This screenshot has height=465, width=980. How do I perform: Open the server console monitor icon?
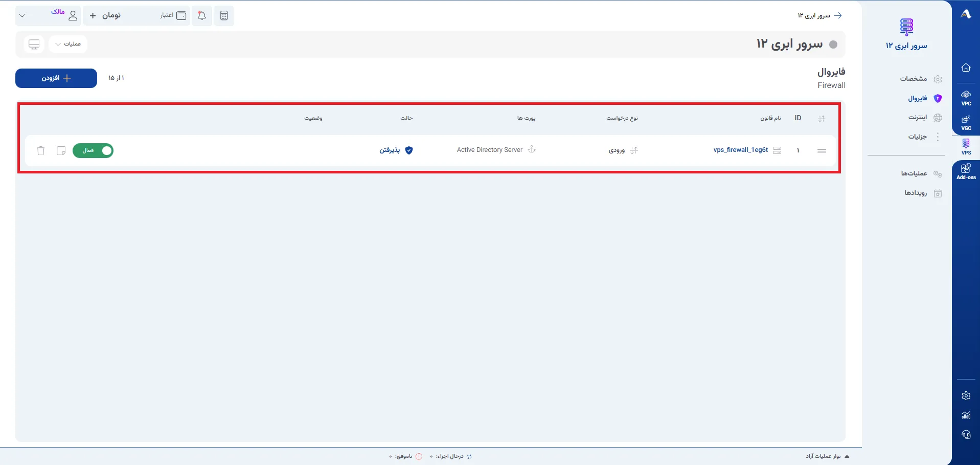pyautogui.click(x=34, y=45)
